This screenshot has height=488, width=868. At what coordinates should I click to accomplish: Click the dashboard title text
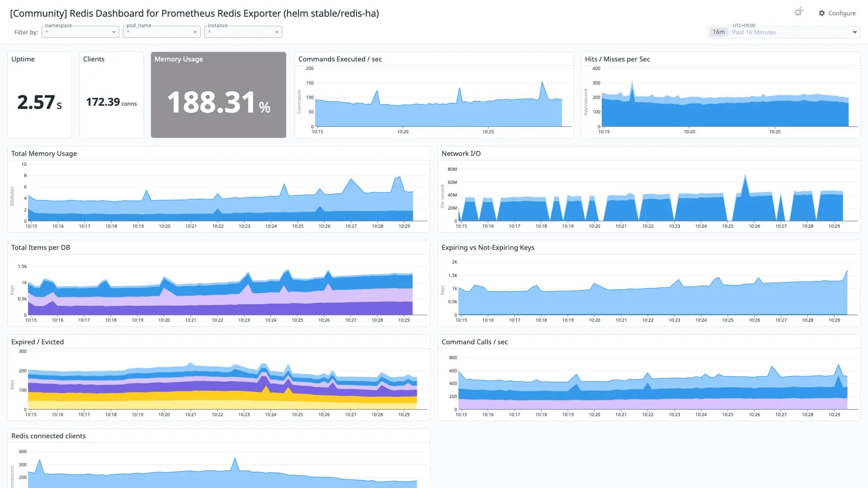click(x=194, y=14)
